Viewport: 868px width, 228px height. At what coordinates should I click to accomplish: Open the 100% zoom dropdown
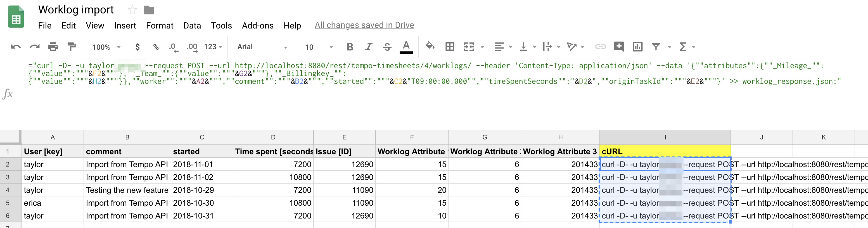106,47
